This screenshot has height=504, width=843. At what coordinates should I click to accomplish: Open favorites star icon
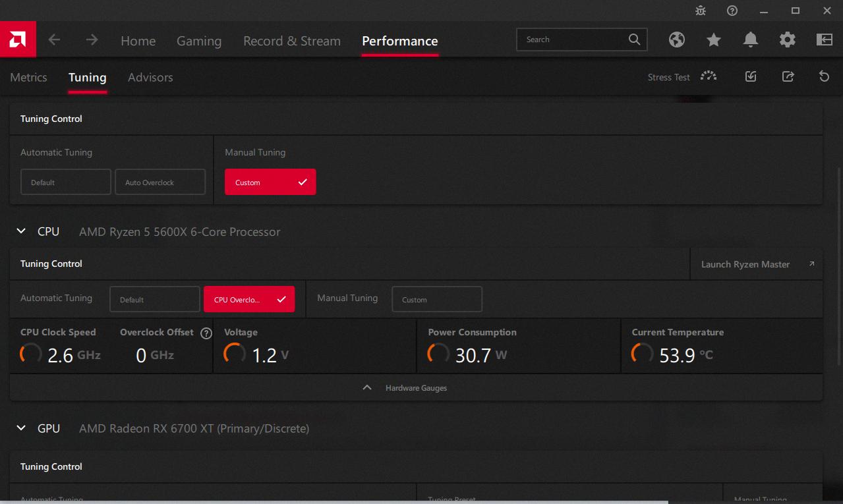[714, 40]
